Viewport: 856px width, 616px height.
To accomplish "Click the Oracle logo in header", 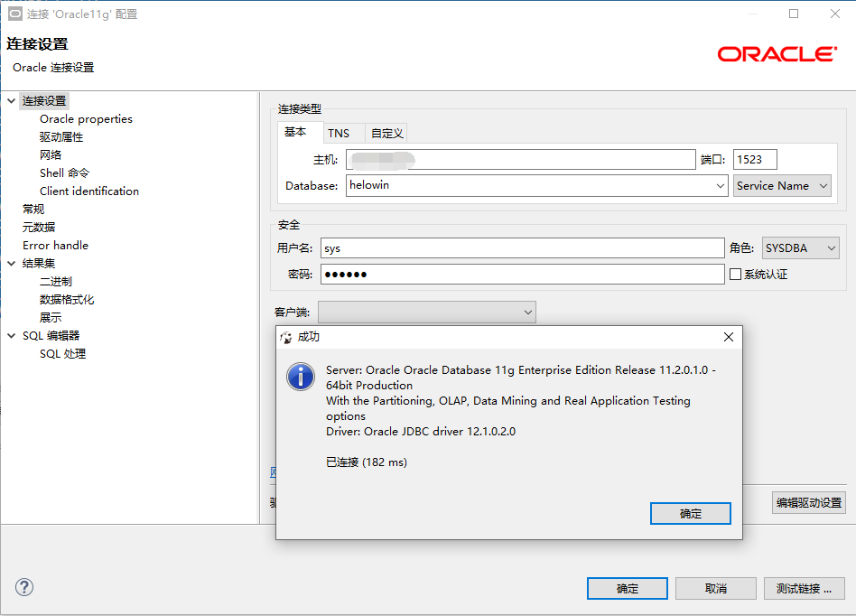I will click(x=777, y=54).
